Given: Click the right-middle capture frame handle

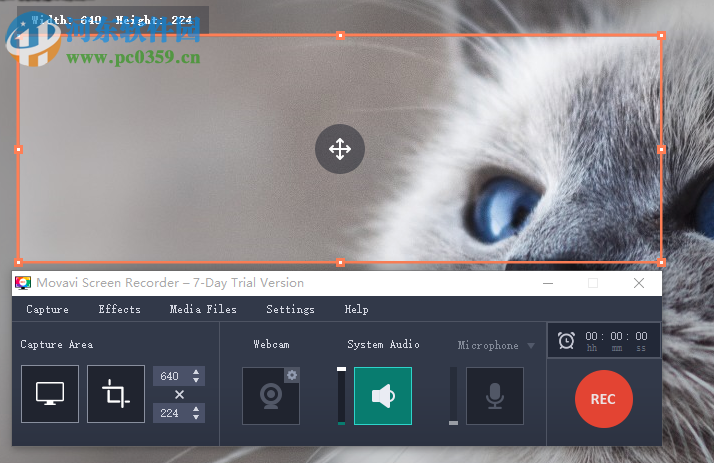Looking at the screenshot, I should point(662,149).
